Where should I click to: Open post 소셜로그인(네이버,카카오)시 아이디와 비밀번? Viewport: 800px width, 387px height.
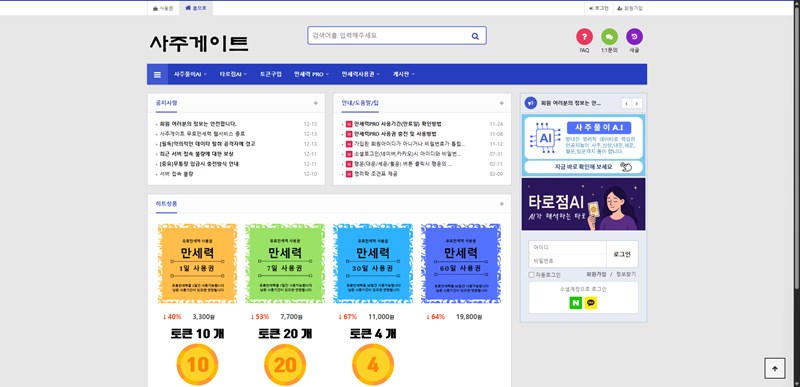407,154
